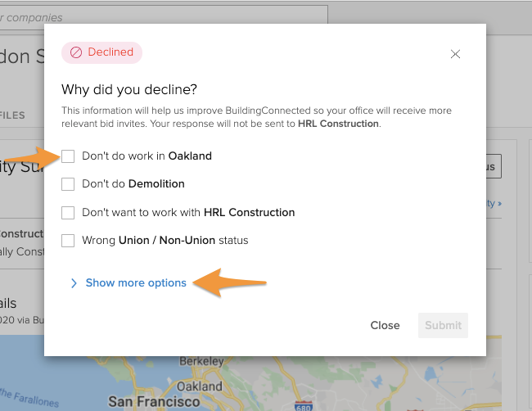Click the Farallones label on the map
The height and width of the screenshot is (411, 532).
point(33,402)
